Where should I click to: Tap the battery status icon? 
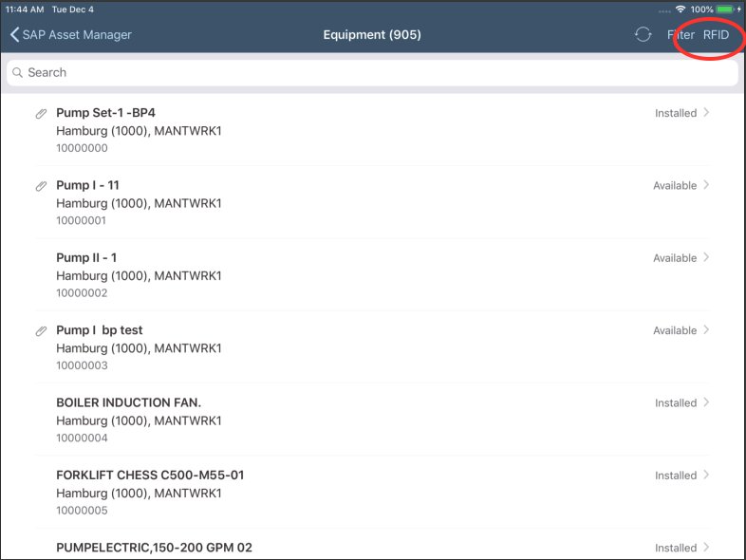pyautogui.click(x=726, y=9)
